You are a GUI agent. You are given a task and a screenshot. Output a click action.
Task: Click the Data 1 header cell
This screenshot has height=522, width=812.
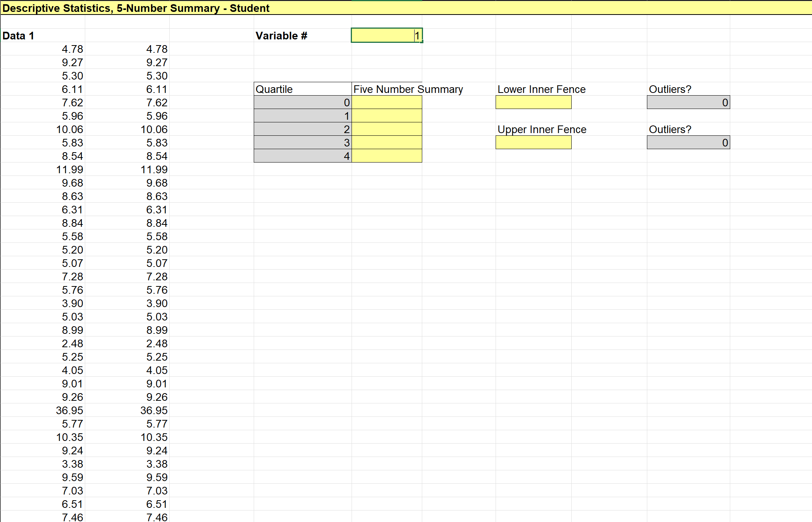coord(18,36)
